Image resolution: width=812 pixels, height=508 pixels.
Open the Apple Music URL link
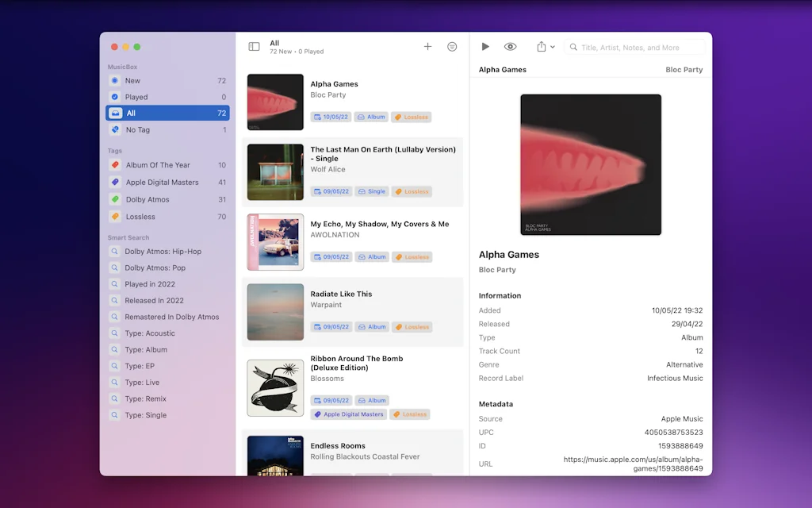pyautogui.click(x=632, y=464)
